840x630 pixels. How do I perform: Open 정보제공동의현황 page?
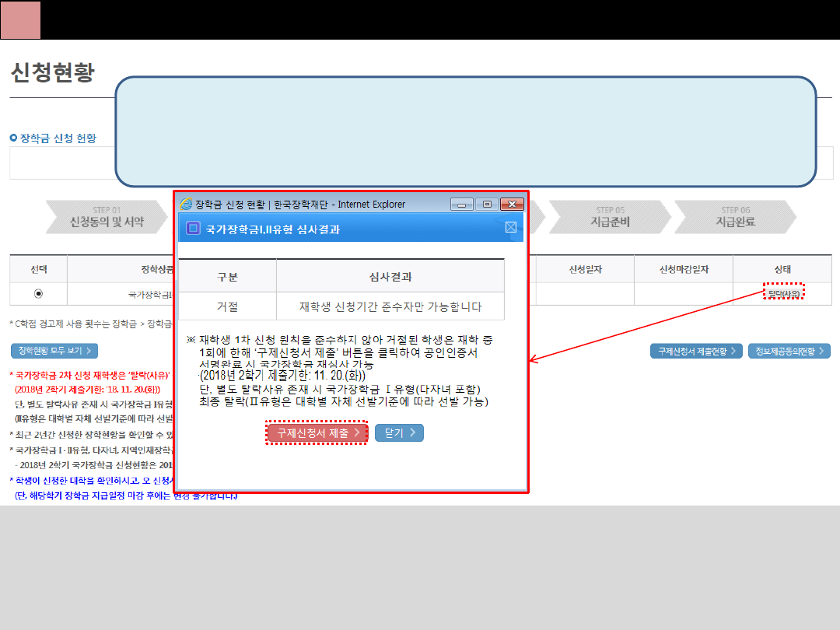pos(789,352)
